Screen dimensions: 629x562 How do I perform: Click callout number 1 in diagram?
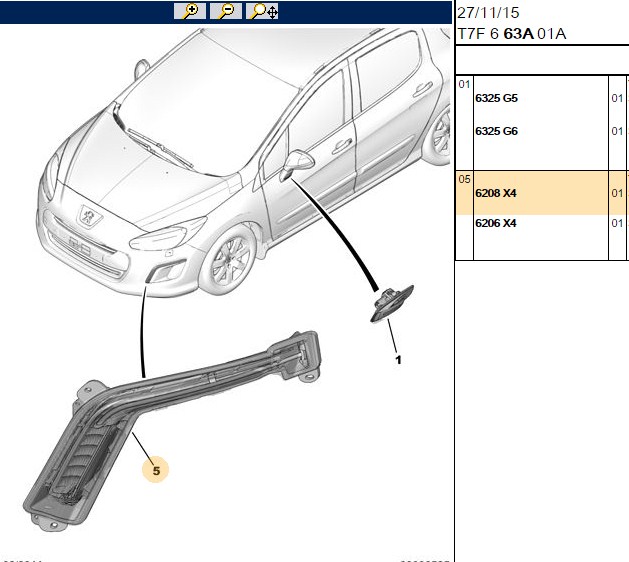coord(398,360)
